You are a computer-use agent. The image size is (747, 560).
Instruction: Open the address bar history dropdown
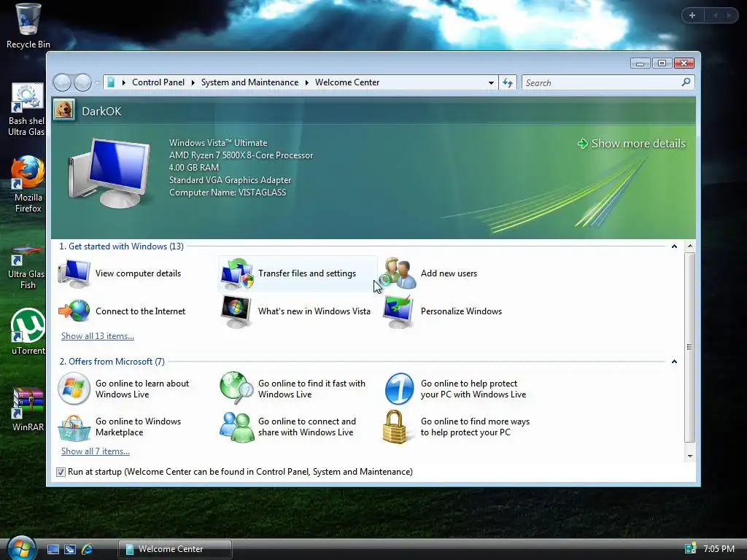tap(491, 83)
